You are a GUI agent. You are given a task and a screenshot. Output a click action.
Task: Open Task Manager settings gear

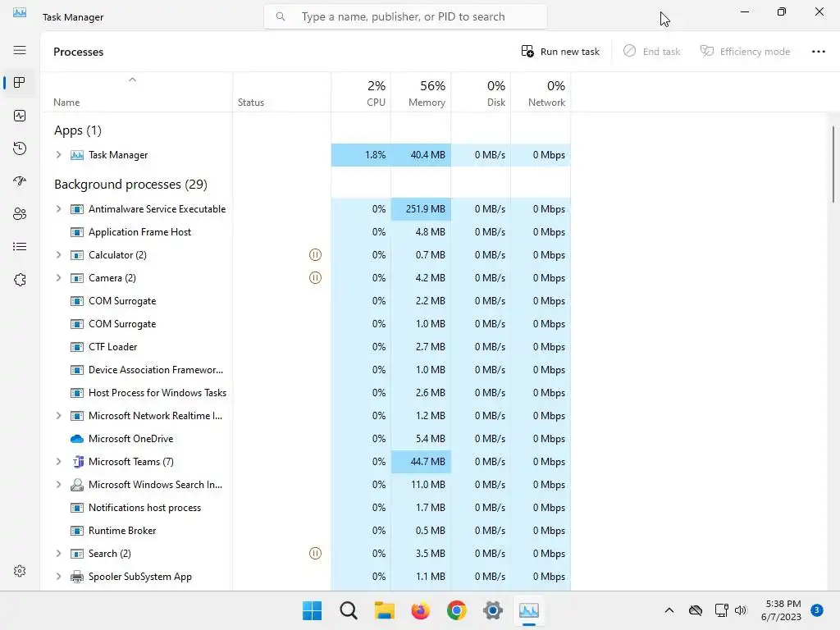20,571
